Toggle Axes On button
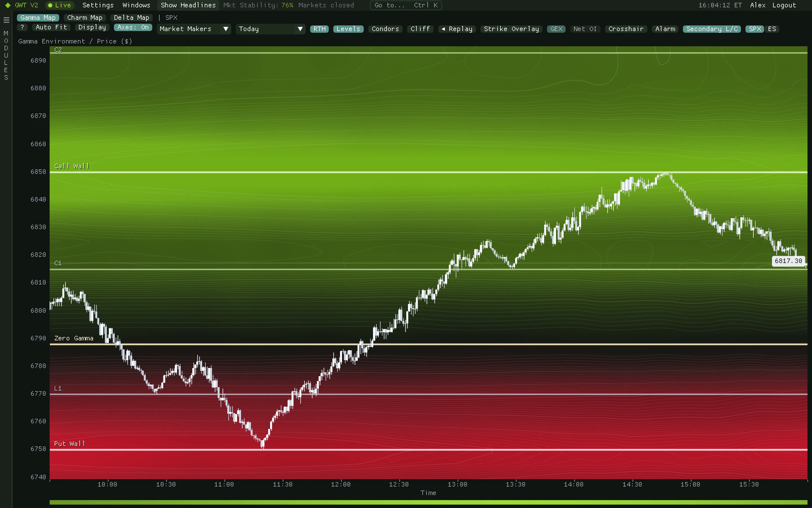 pos(133,28)
